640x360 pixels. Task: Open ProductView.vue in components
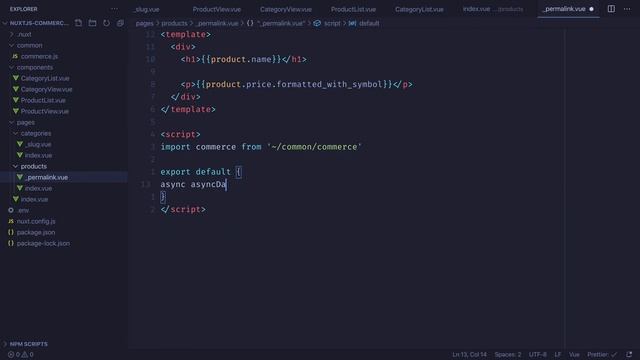pos(45,111)
